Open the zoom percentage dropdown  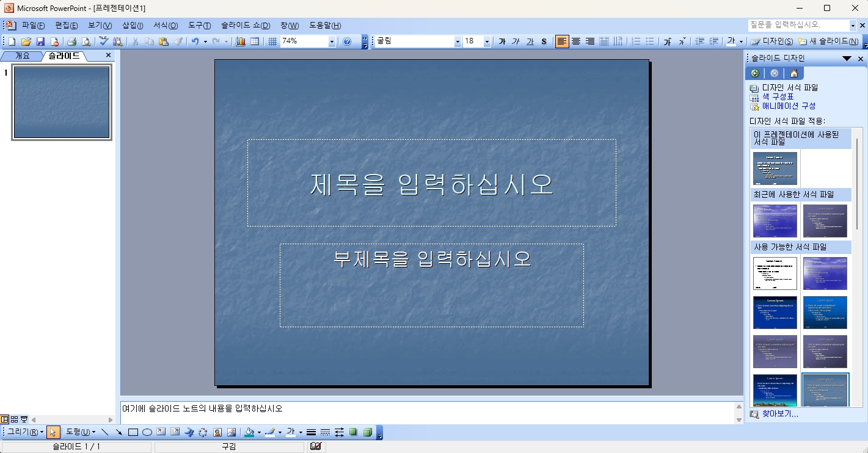coord(332,42)
